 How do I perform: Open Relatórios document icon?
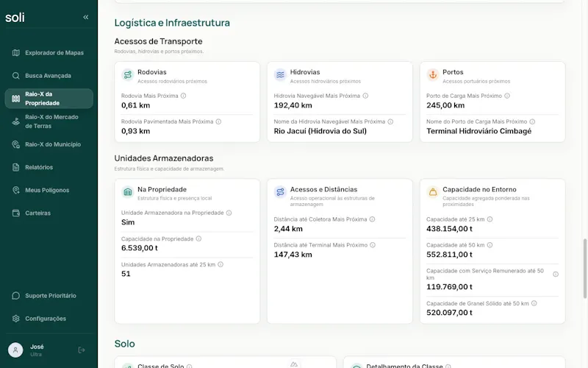(x=15, y=168)
